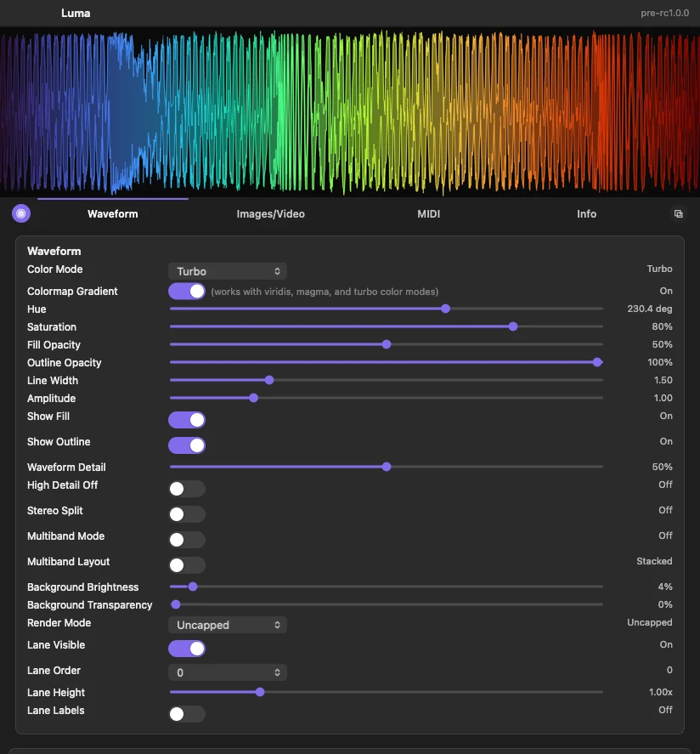The height and width of the screenshot is (754, 700).
Task: Open the Color Mode dropdown showing Turbo
Action: coord(228,271)
